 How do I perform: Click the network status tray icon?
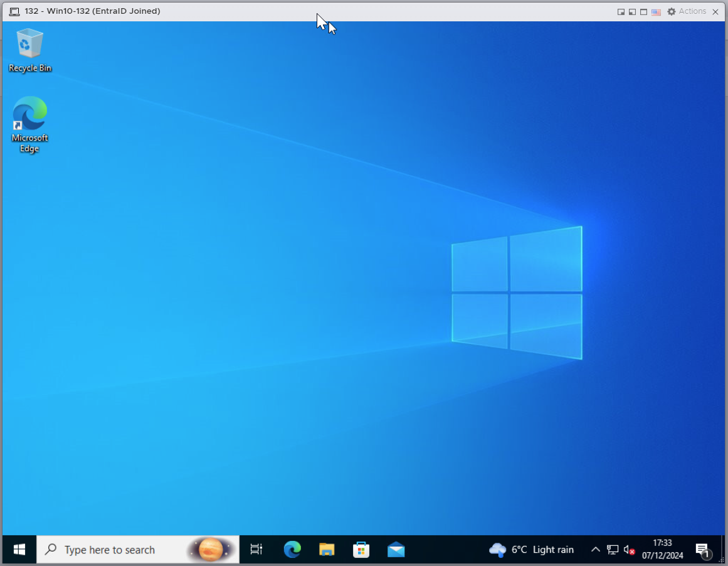pos(613,550)
